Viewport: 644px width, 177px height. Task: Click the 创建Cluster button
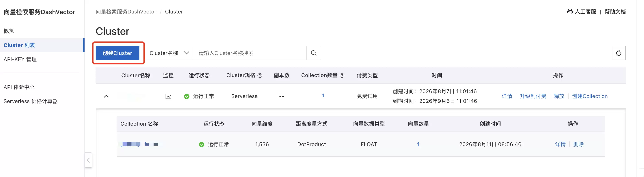(118, 53)
